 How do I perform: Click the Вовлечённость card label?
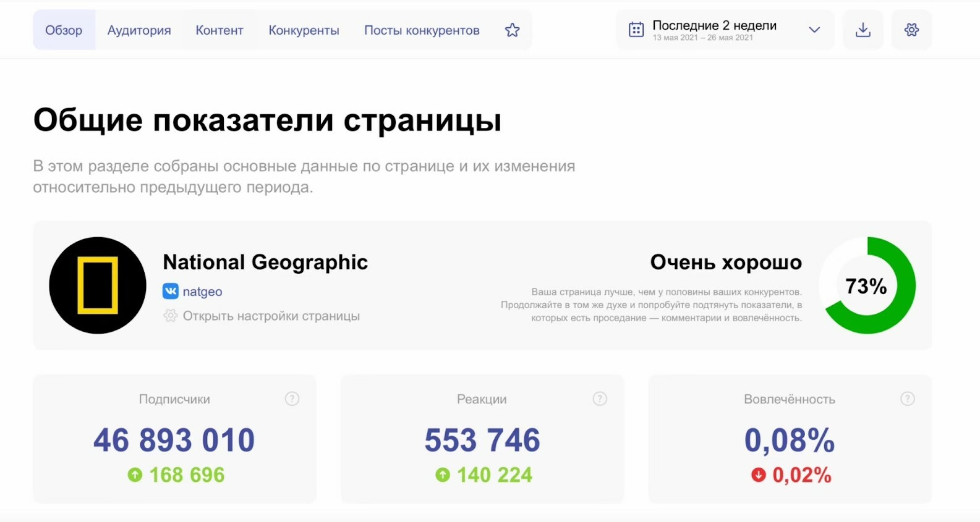(x=790, y=399)
